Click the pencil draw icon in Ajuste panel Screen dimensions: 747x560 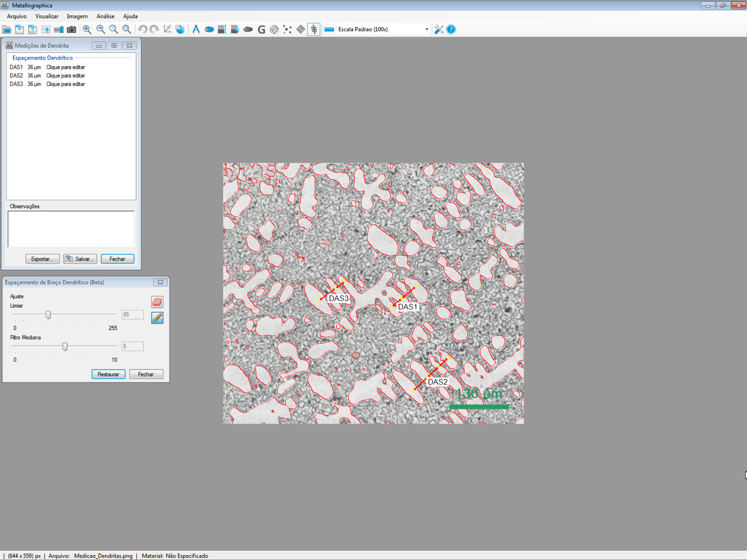pos(157,318)
